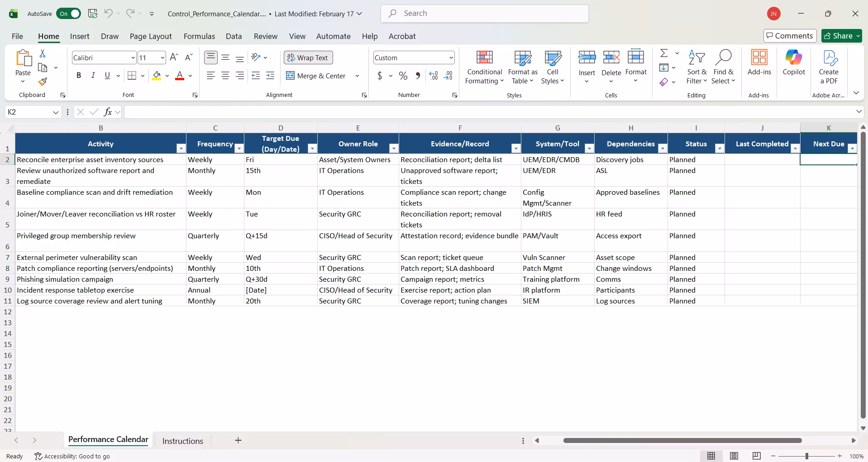The width and height of the screenshot is (868, 462).
Task: Switch to Page Break Preview view
Action: pos(756,456)
